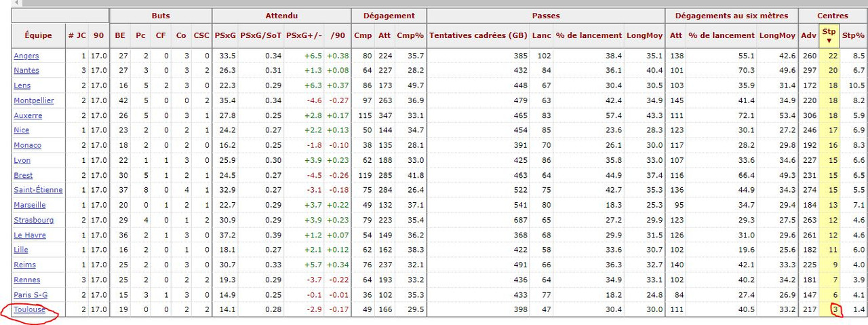Click the Attendu group header

[x=281, y=15]
